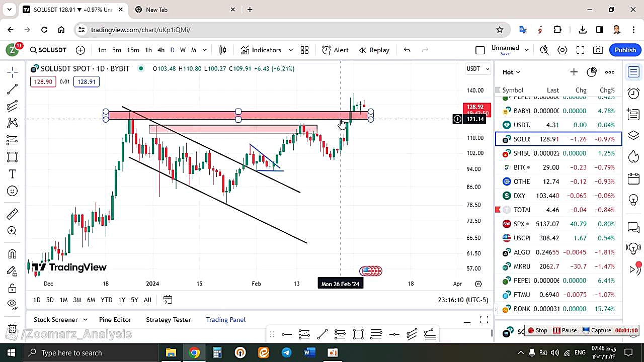Open the Strategy Tester tab

tap(169, 319)
